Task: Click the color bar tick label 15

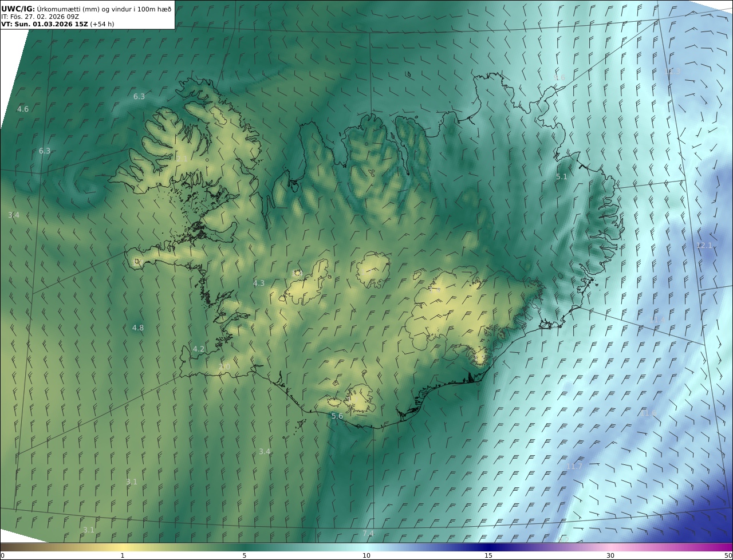Action: 488,555
